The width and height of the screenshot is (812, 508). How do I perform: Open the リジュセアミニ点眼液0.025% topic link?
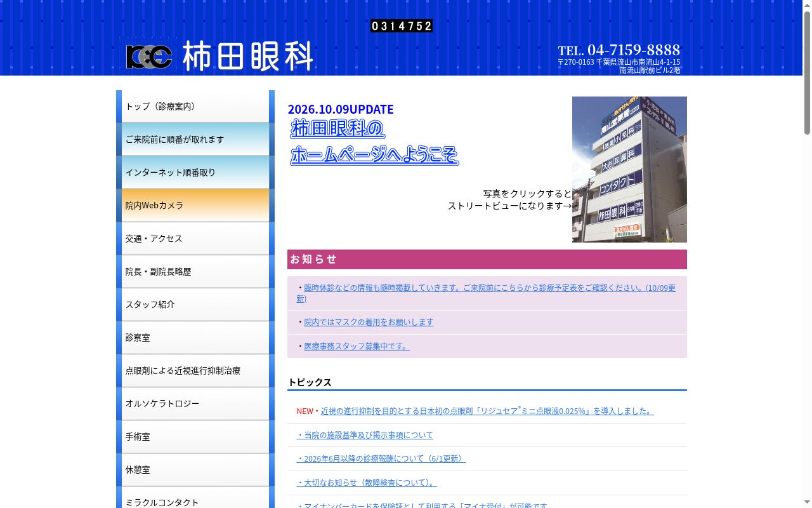(x=487, y=411)
